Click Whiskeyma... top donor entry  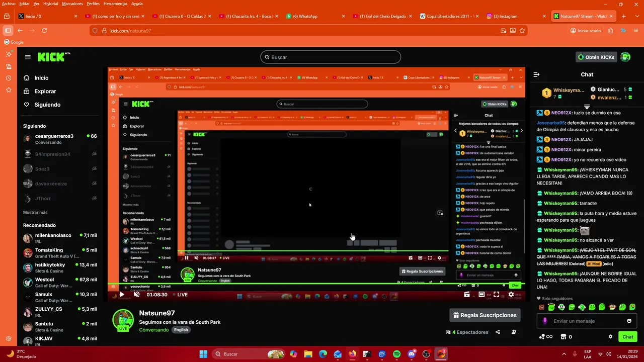pyautogui.click(x=562, y=93)
